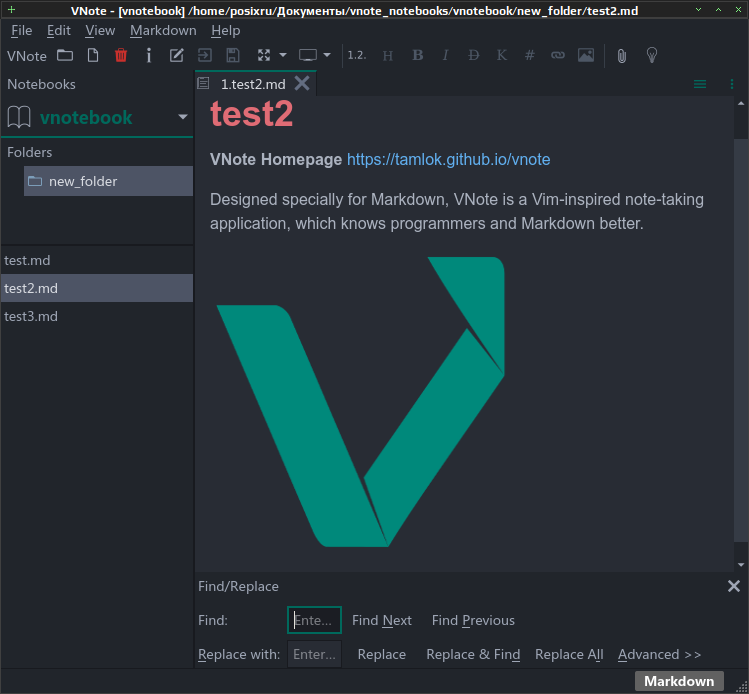The width and height of the screenshot is (749, 694).
Task: Click the VNote logo image
Action: pos(361,402)
